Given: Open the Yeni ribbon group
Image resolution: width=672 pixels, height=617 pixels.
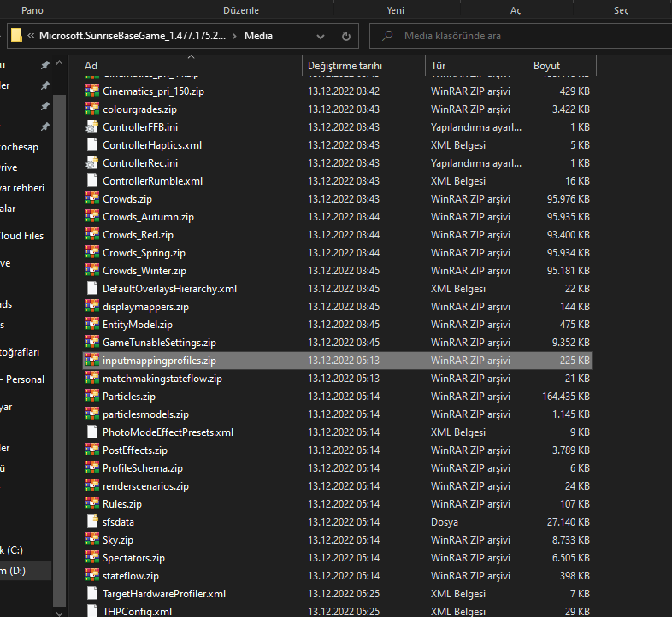Looking at the screenshot, I should coord(396,10).
